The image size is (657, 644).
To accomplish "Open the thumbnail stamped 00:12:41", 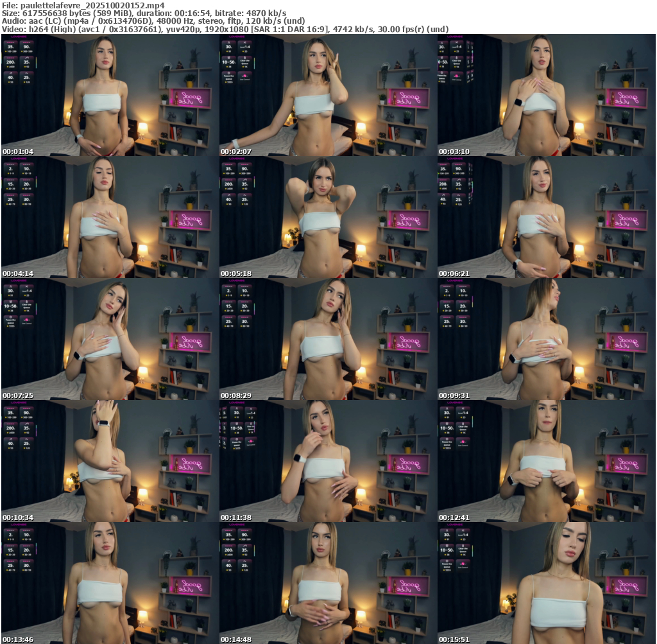I will pyautogui.click(x=547, y=461).
